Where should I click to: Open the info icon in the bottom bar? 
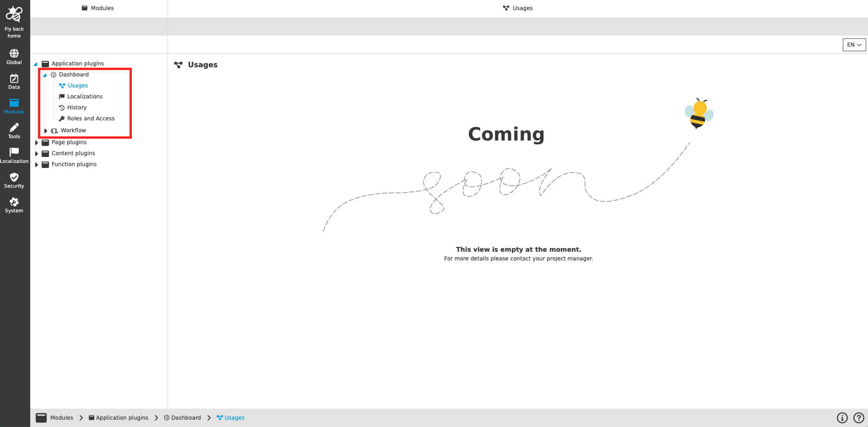tap(842, 417)
